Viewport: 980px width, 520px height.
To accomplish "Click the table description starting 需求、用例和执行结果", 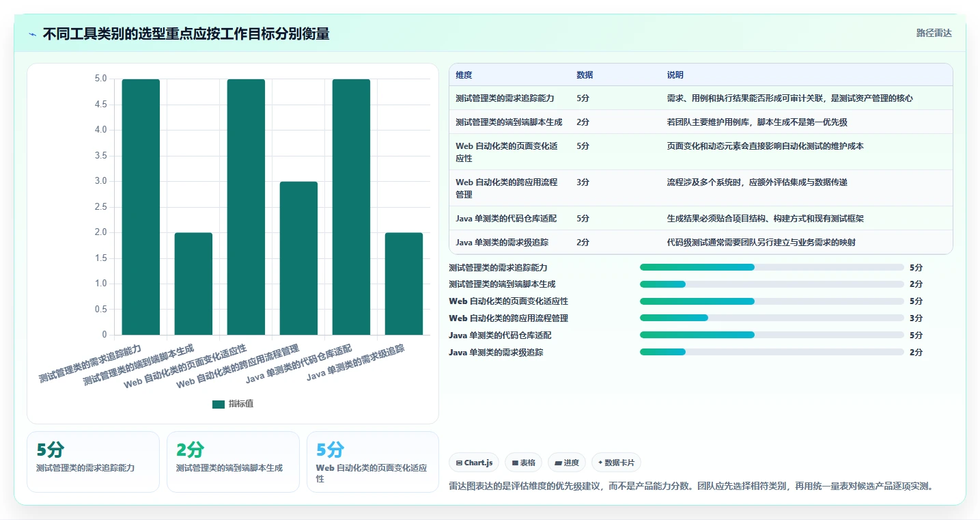I will tap(790, 98).
